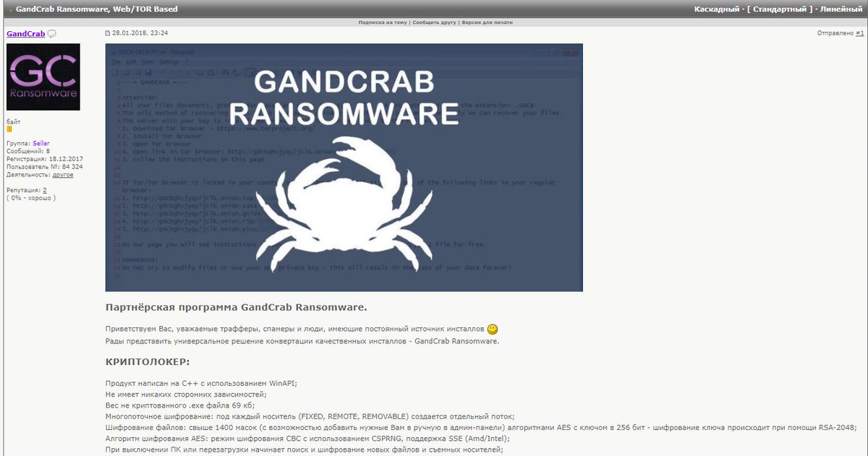
Task: Click the 'другое' activity link
Action: [x=62, y=175]
